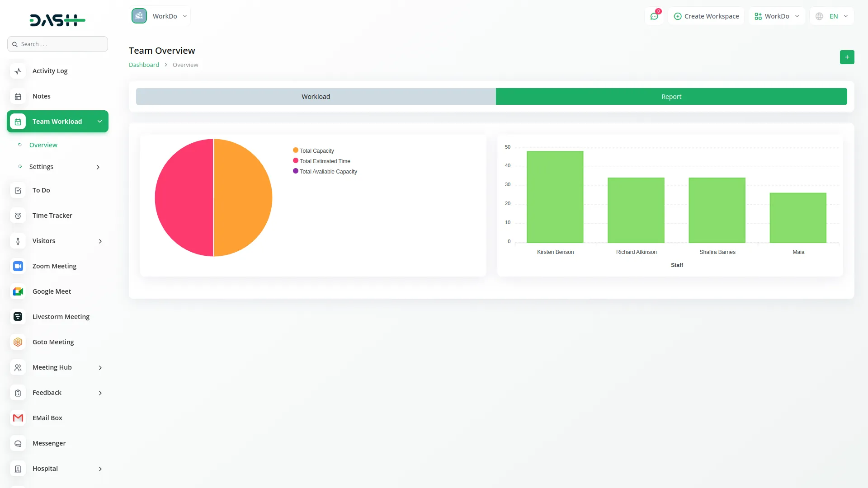Viewport: 868px width, 488px height.
Task: Open the Zoom Meeting icon
Action: [18, 266]
